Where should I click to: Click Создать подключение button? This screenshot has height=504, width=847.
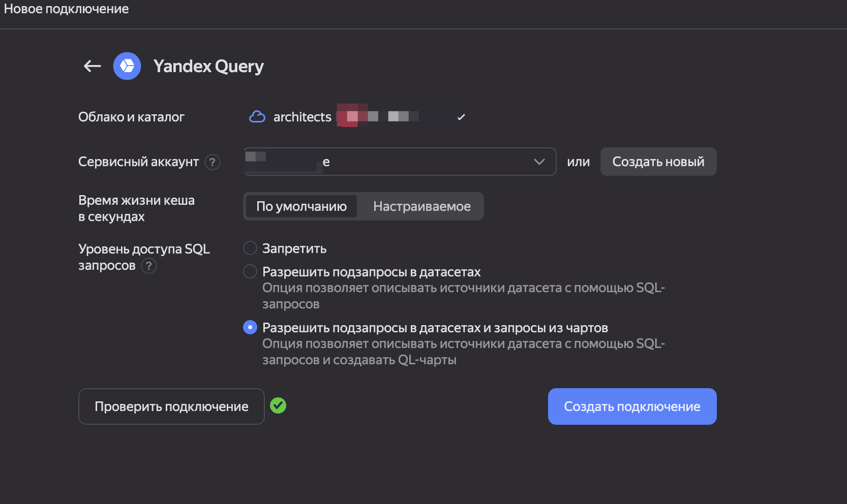(x=632, y=406)
